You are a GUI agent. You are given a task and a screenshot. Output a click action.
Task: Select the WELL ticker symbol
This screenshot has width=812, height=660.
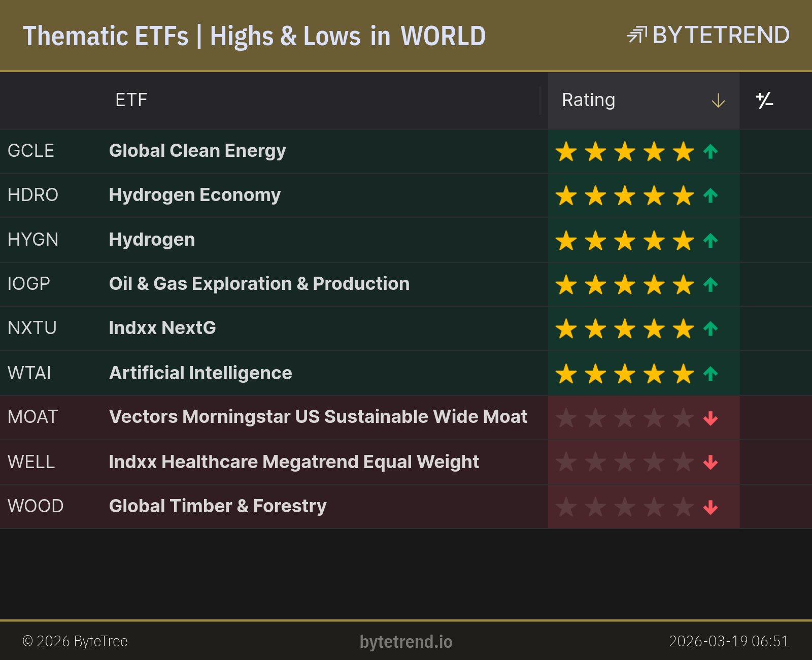(x=31, y=462)
